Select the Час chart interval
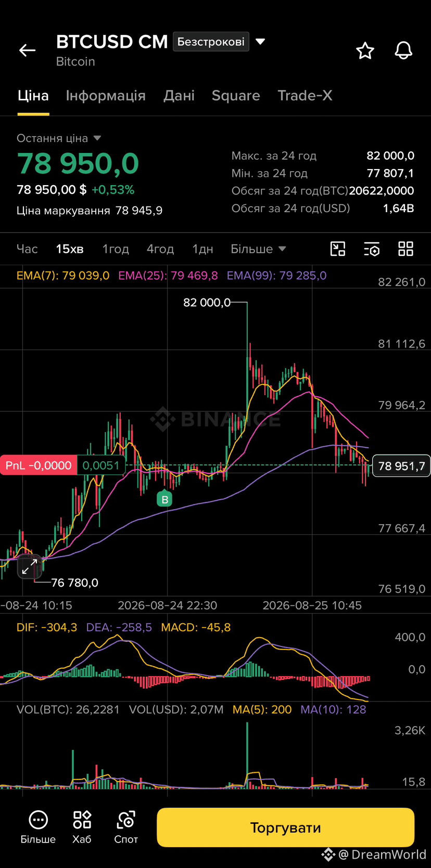This screenshot has height=868, width=431. click(27, 249)
